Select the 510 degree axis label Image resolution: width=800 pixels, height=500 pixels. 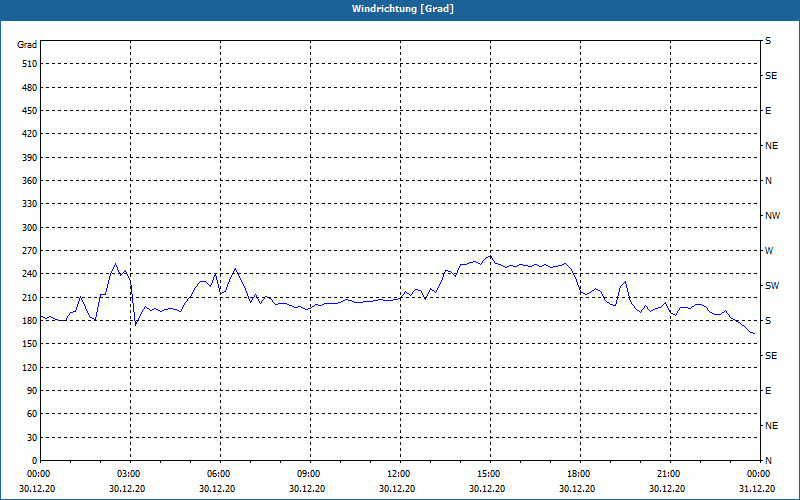pyautogui.click(x=30, y=64)
